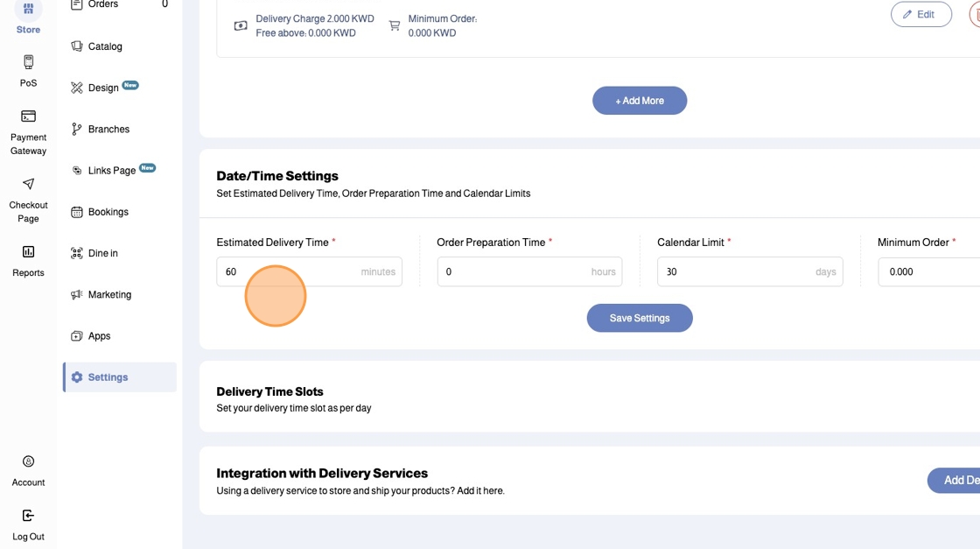This screenshot has width=980, height=549.
Task: Open the PoS section icon
Action: [x=28, y=62]
